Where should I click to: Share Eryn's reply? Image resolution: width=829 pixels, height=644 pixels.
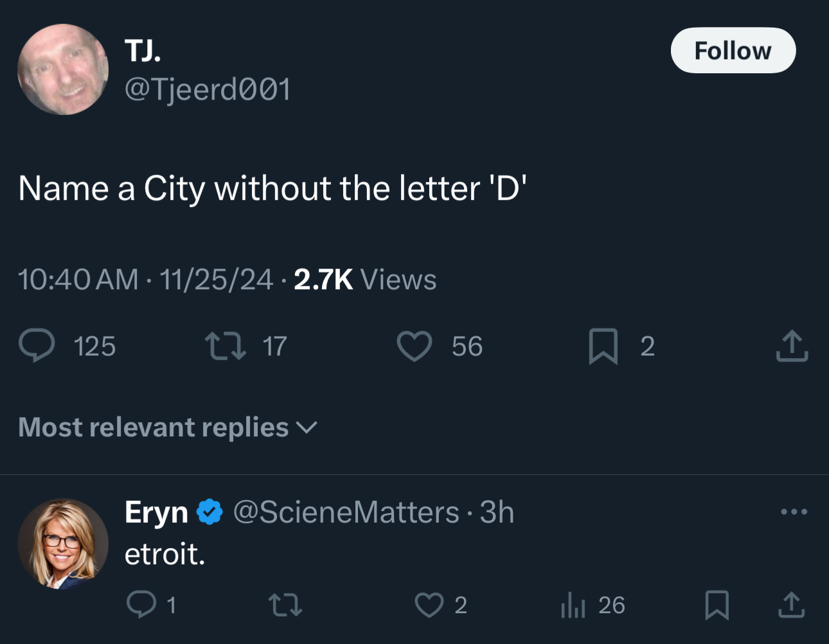(x=792, y=605)
